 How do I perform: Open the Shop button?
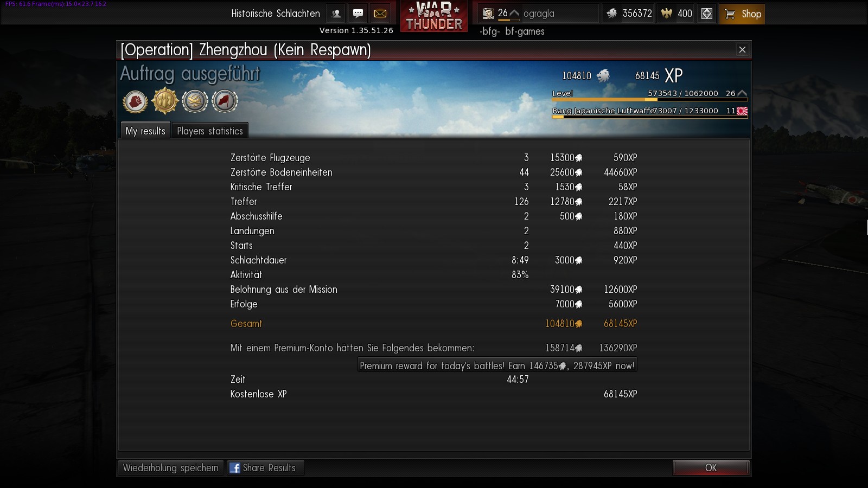(x=742, y=14)
